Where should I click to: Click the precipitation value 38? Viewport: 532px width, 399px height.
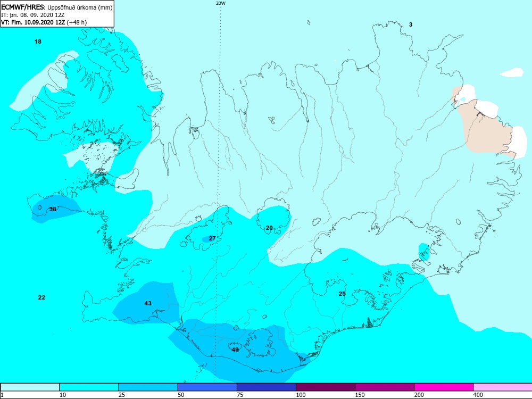tap(53, 209)
